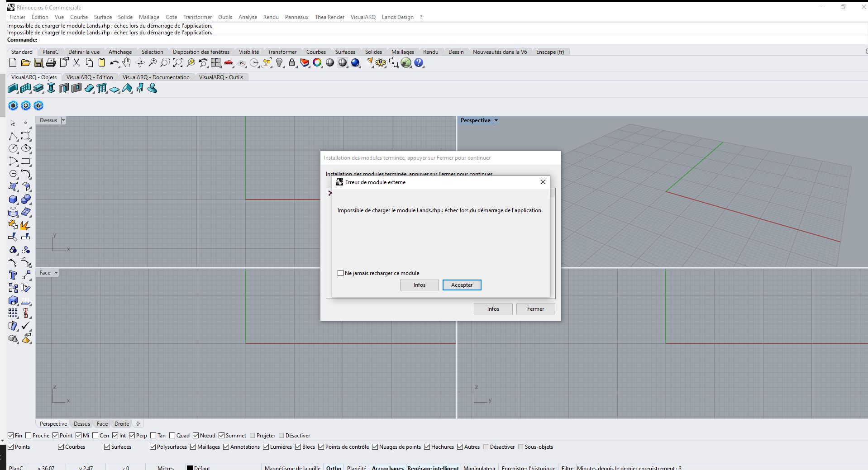Select the Box solid tool in sidebar
The height and width of the screenshot is (470, 868).
coord(13,199)
